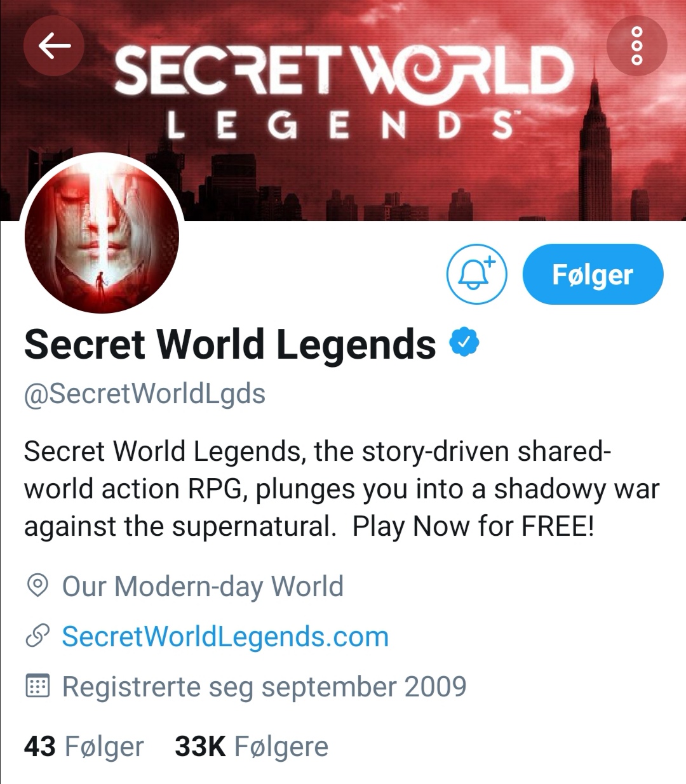Tap the Registrerte seg september 2009 text
This screenshot has width=686, height=784.
tap(264, 687)
